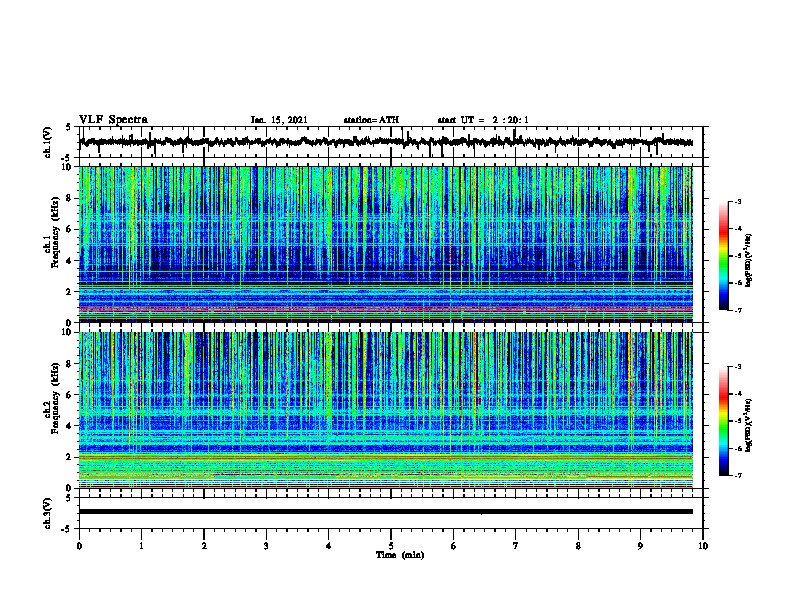Click the "VLF Spectra" title text
Image resolution: width=792 pixels, height=612 pixels.
113,120
